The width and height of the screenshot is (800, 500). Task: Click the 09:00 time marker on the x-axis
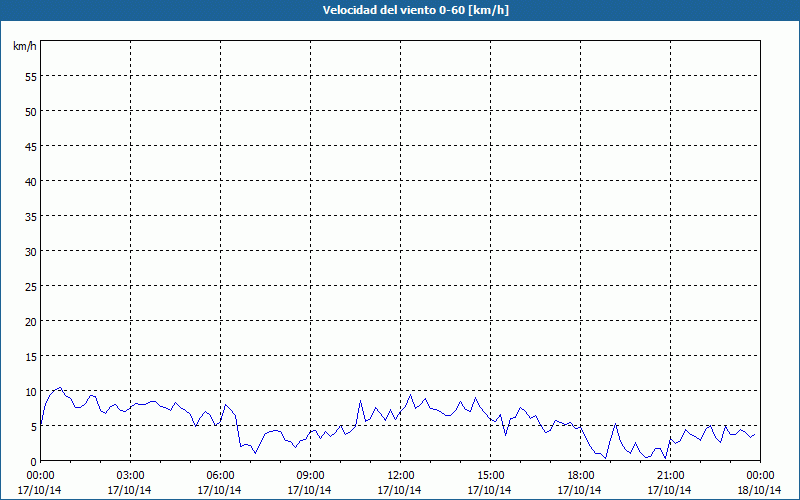310,475
